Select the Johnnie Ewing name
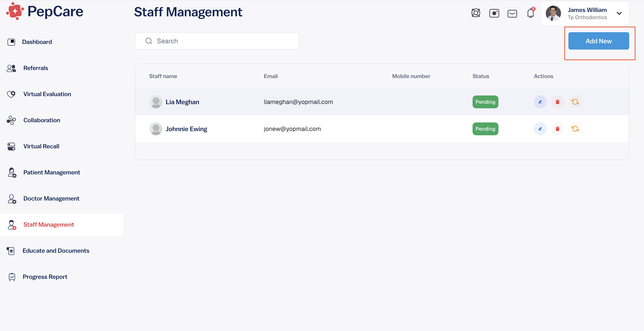Image resolution: width=644 pixels, height=331 pixels. [186, 129]
